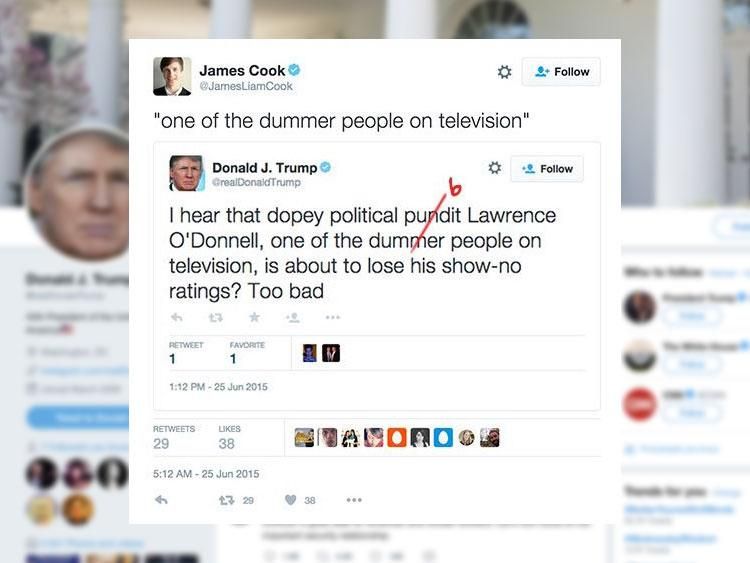Click the orange egg avatar among likers
Image resolution: width=750 pixels, height=563 pixels.
(x=397, y=438)
